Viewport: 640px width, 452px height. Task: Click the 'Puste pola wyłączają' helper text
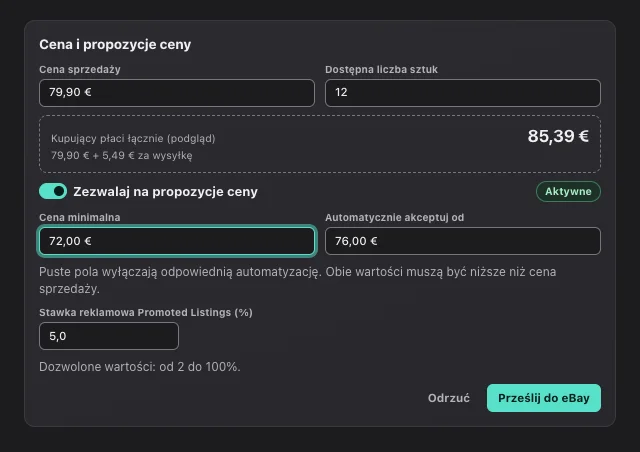pos(298,280)
